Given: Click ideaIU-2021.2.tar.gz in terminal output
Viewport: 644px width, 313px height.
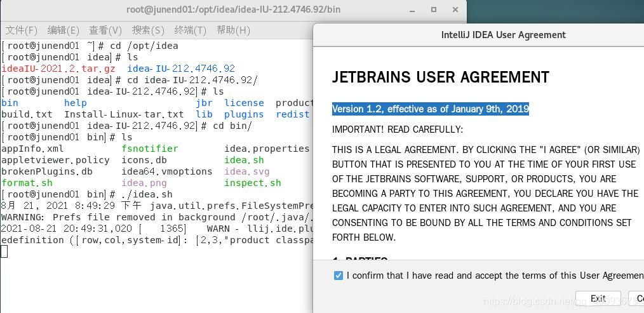Looking at the screenshot, I should coord(58,69).
